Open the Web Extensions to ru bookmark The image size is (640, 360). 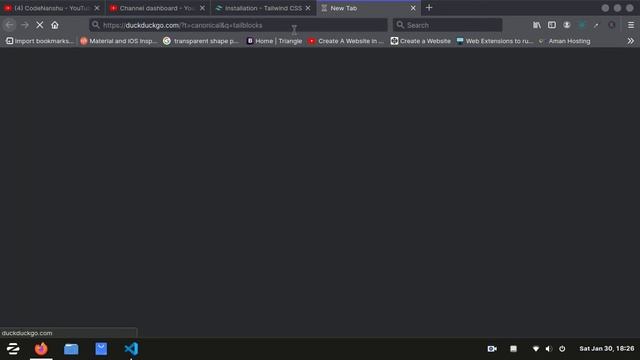pos(495,41)
